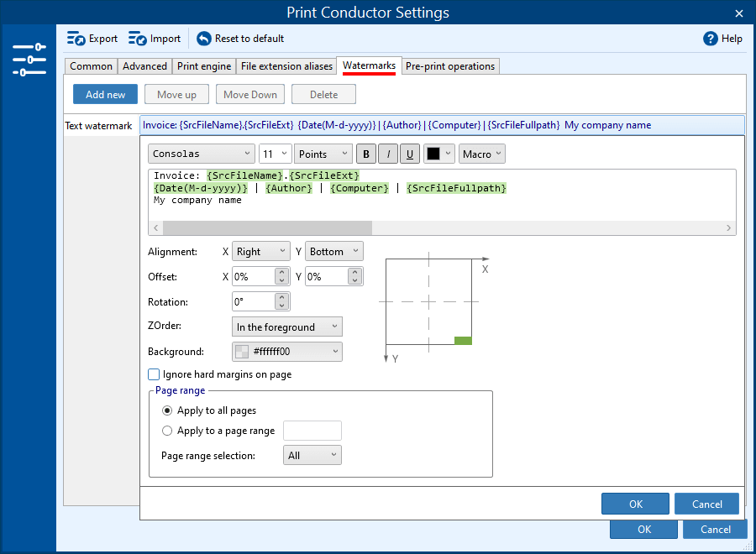Click the scrollbar left arrow
This screenshot has height=554, width=756.
[155, 227]
